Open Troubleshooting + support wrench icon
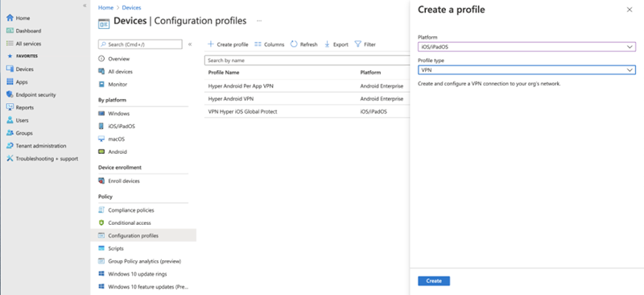This screenshot has width=644, height=295. [x=10, y=159]
